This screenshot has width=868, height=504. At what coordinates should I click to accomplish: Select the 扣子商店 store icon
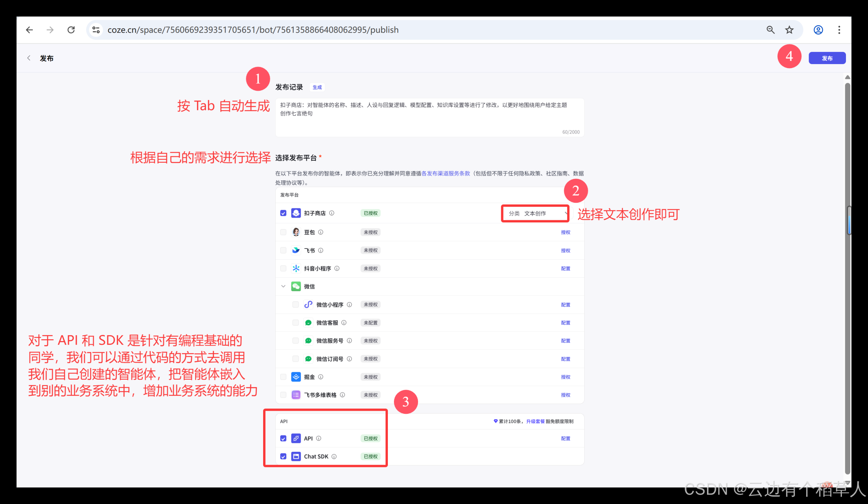(x=296, y=213)
